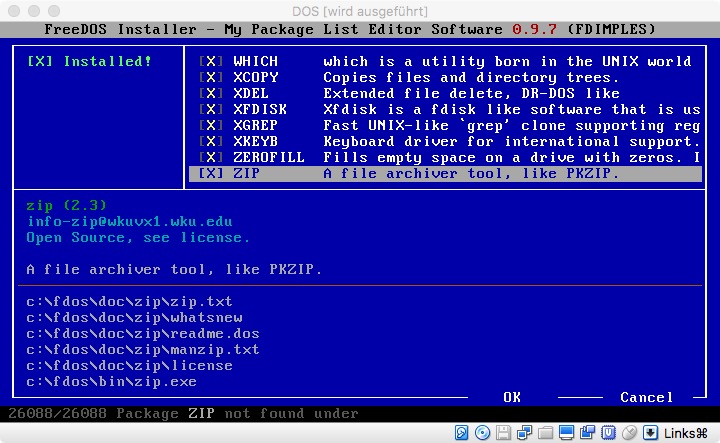Click the keyboard capture arrow icon
Viewport: 720px width, 443px height.
pyautogui.click(x=650, y=432)
